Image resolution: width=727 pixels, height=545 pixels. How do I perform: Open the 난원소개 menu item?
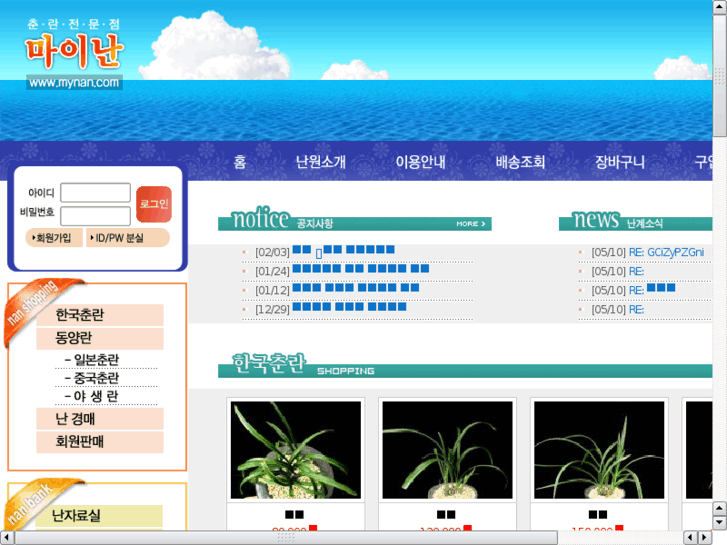pos(321,162)
